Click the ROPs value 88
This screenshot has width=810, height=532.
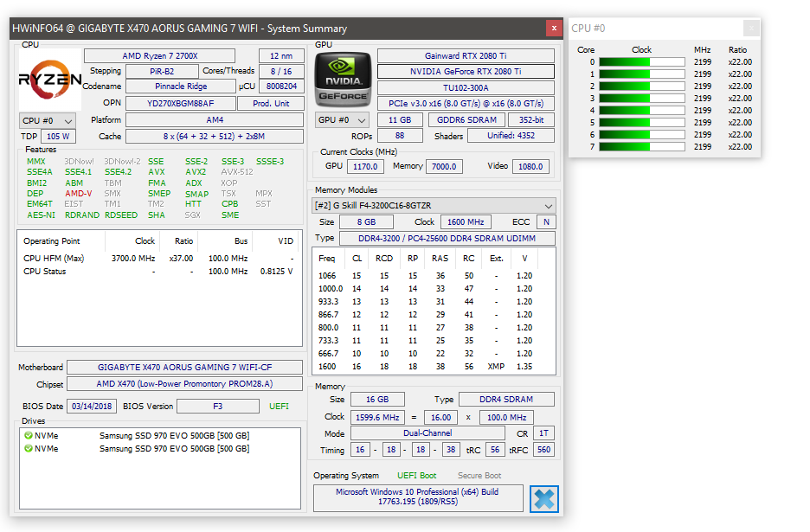pos(400,135)
